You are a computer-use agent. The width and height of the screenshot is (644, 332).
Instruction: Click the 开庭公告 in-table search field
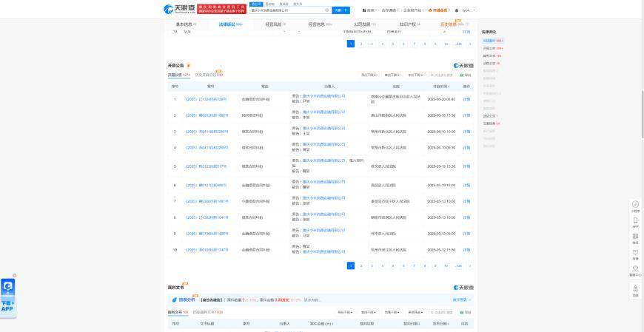[x=443, y=75]
